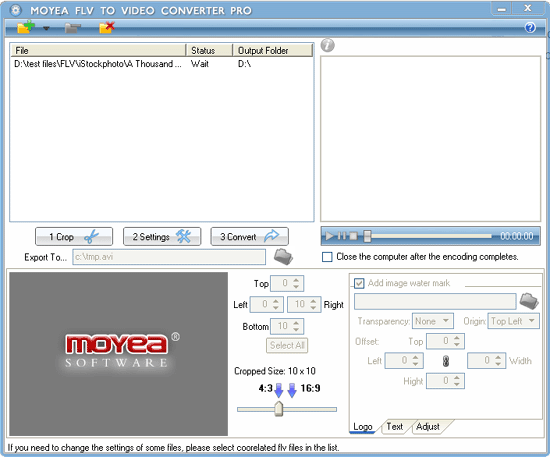Toggle the Add image water mark checkbox
Image resolution: width=550 pixels, height=457 pixels.
(359, 283)
